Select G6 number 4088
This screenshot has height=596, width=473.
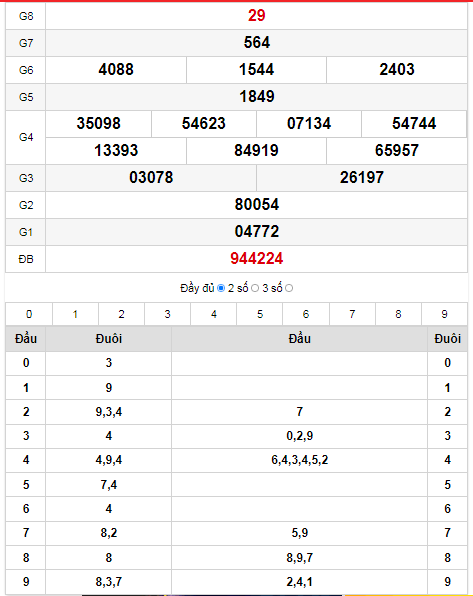(x=116, y=70)
